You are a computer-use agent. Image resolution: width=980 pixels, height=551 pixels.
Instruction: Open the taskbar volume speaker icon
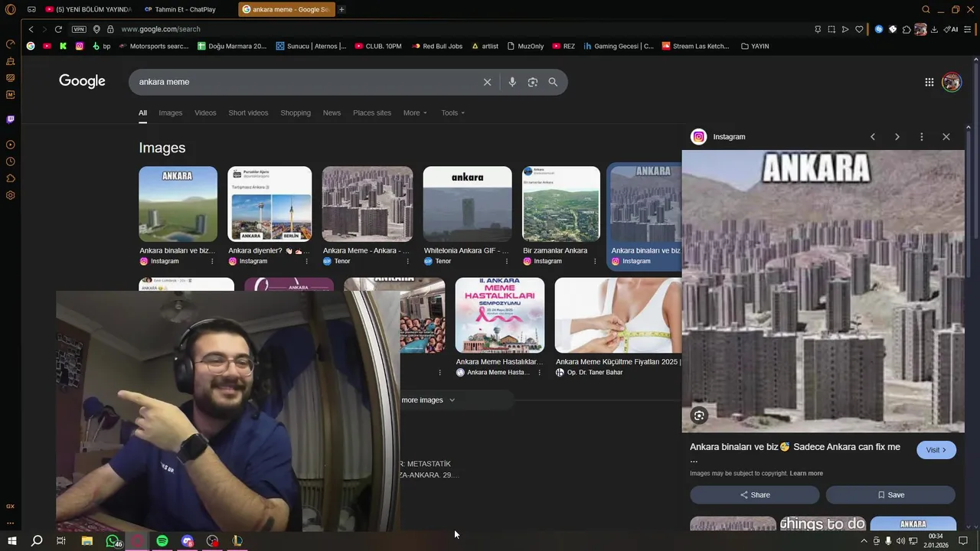pyautogui.click(x=900, y=541)
